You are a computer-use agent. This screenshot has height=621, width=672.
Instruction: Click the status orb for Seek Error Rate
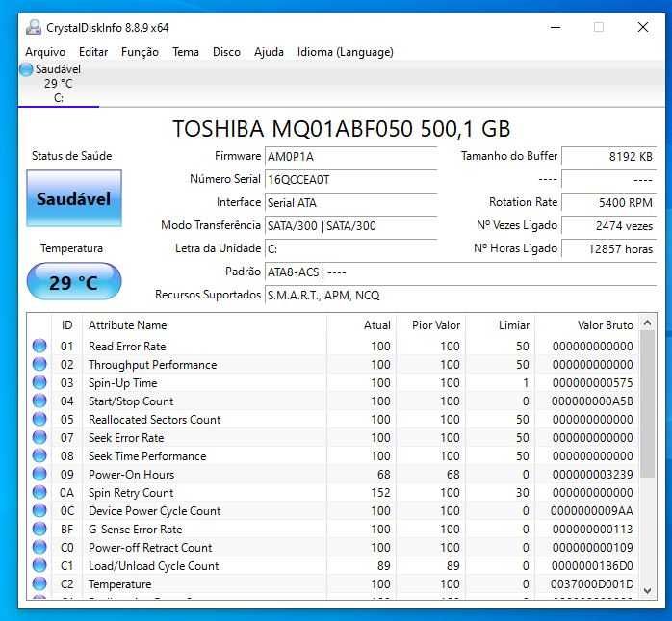click(x=39, y=437)
